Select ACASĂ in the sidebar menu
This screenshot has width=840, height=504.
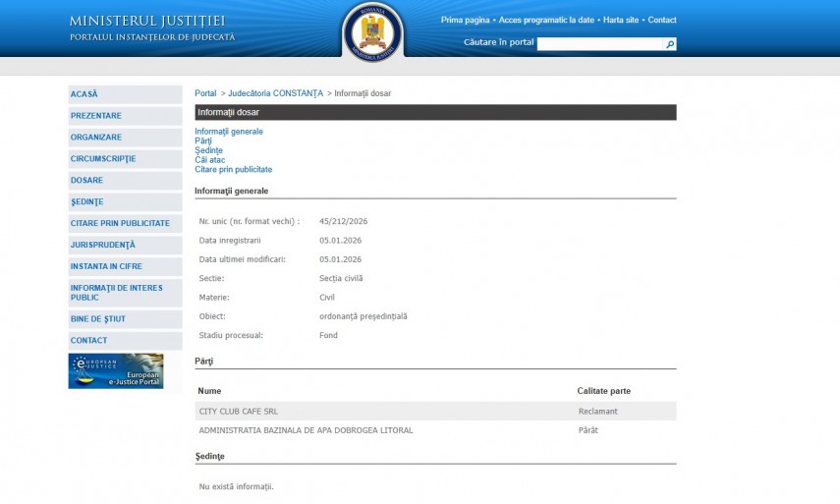tap(84, 94)
